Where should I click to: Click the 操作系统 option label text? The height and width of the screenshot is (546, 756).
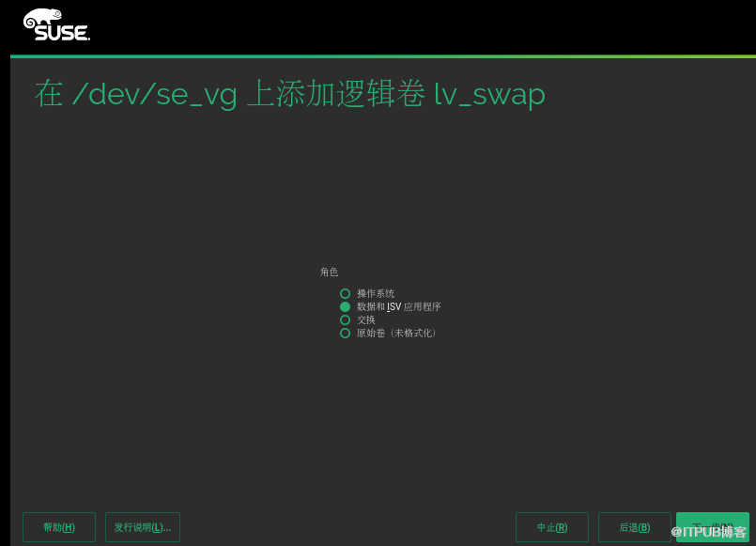(x=376, y=294)
